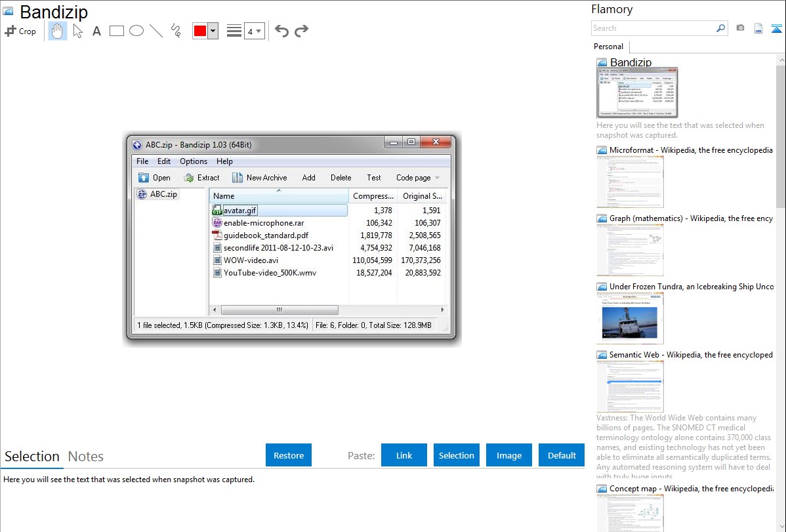Switch to the Notes tab
The image size is (786, 532).
[86, 457]
